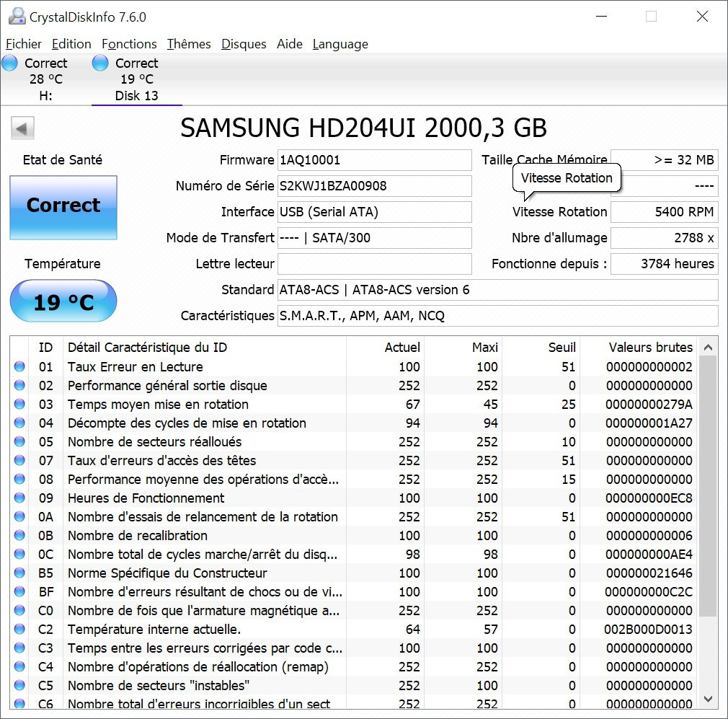
Task: Minimize the CrystalDiskInfo window
Action: coord(602,17)
